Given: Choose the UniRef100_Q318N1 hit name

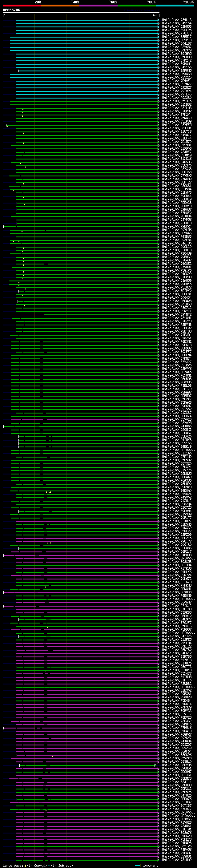Looking at the screenshot, I should click(x=177, y=318).
